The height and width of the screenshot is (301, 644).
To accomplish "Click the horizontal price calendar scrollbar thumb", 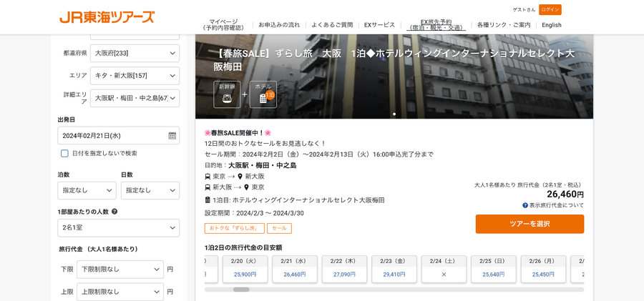I will (x=241, y=290).
